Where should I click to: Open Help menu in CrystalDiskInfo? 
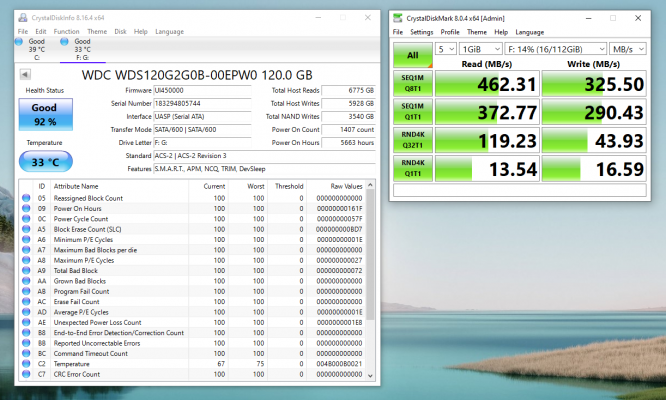pyautogui.click(x=141, y=31)
